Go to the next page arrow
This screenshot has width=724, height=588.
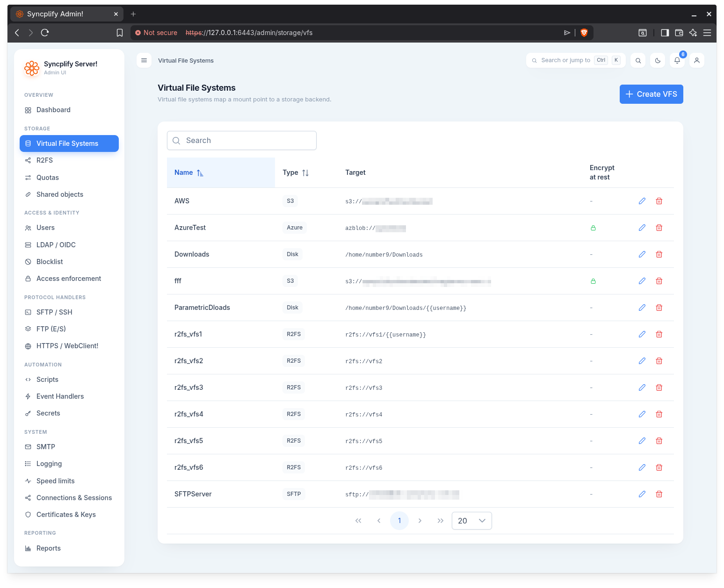tap(420, 521)
